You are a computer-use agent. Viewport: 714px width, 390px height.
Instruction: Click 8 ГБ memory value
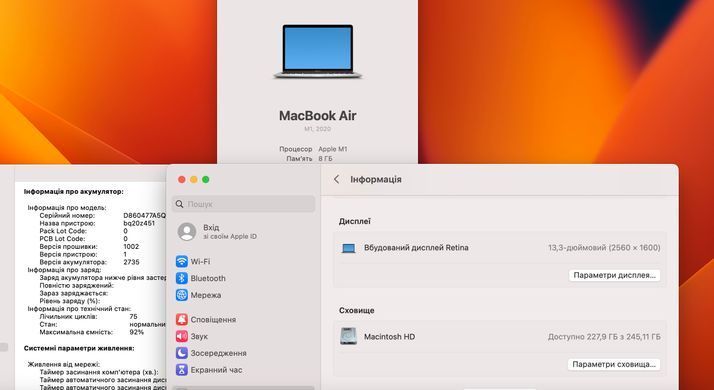(326, 159)
